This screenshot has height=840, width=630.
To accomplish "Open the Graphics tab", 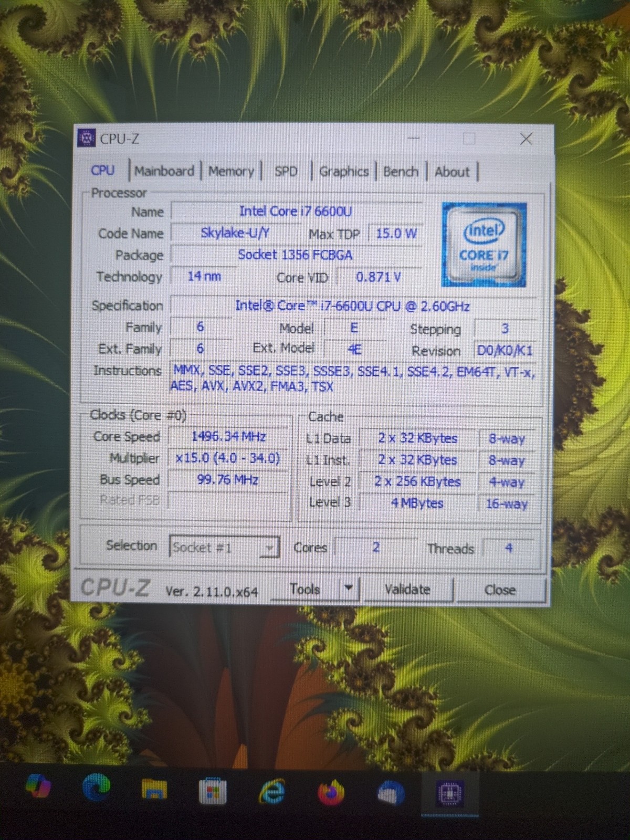I will pos(344,172).
